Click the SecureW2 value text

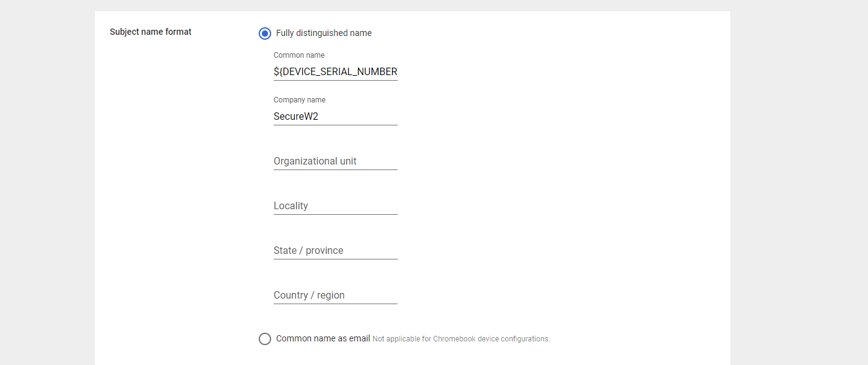(x=296, y=117)
